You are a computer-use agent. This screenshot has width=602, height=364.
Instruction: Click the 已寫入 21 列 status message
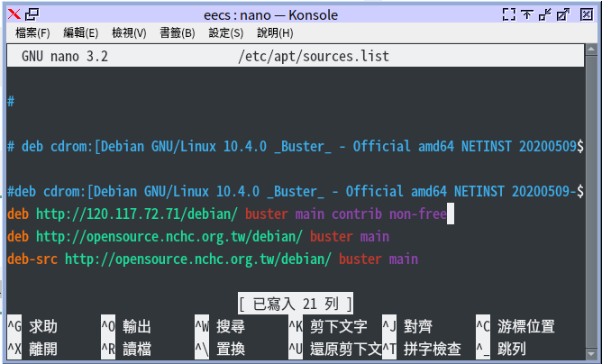[295, 304]
